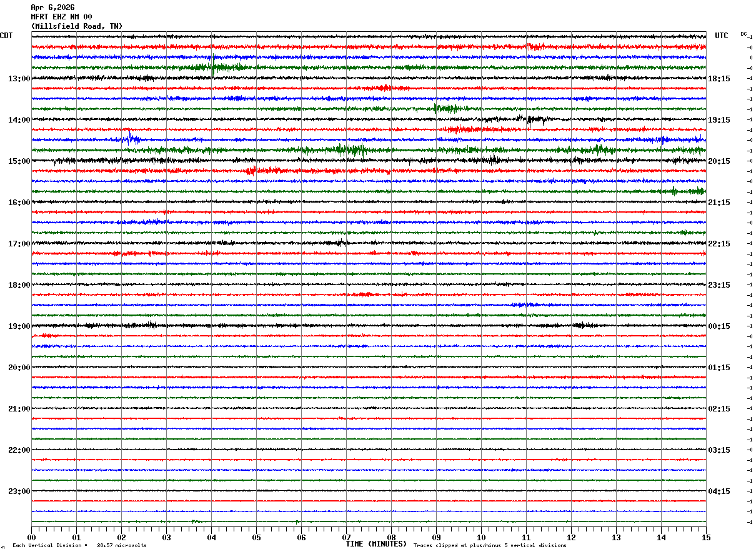Click the 18:15 UTC time label
This screenshot has width=756, height=554.
coord(719,78)
